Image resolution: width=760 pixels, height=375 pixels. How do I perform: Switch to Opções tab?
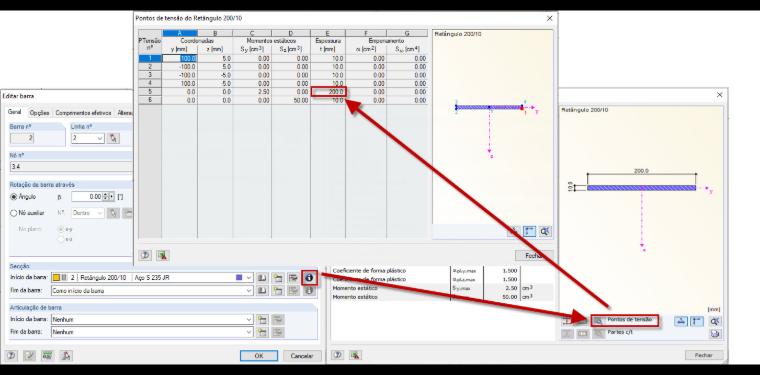[x=39, y=112]
